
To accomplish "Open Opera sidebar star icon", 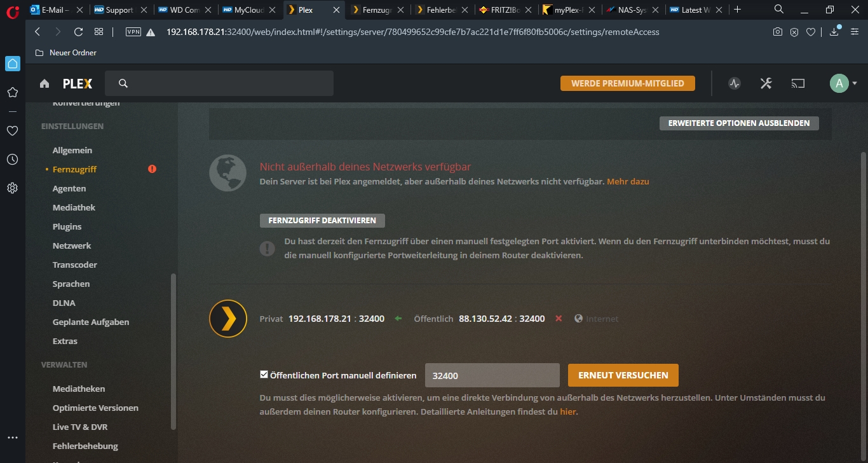I will [x=12, y=92].
